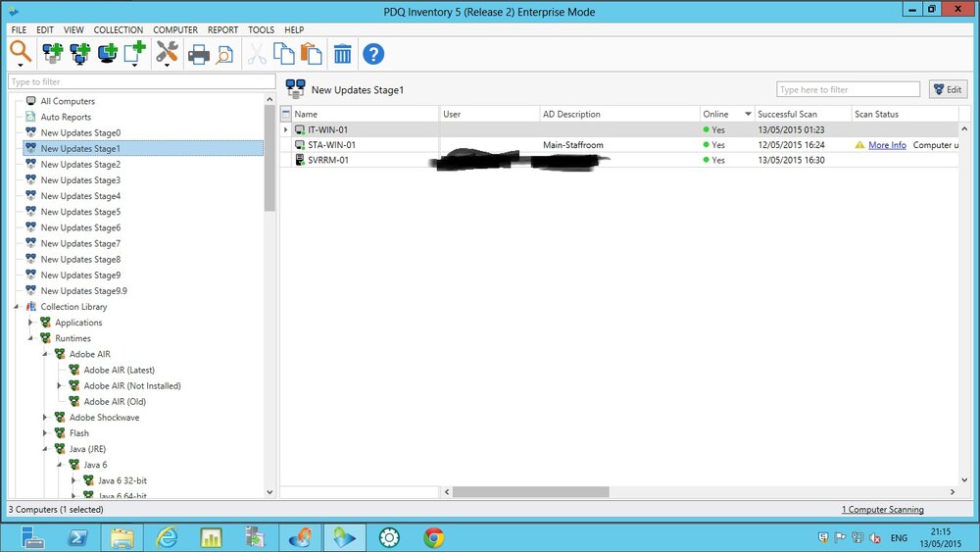The image size is (980, 552).
Task: Click the Successful Scan column header
Action: [x=803, y=114]
